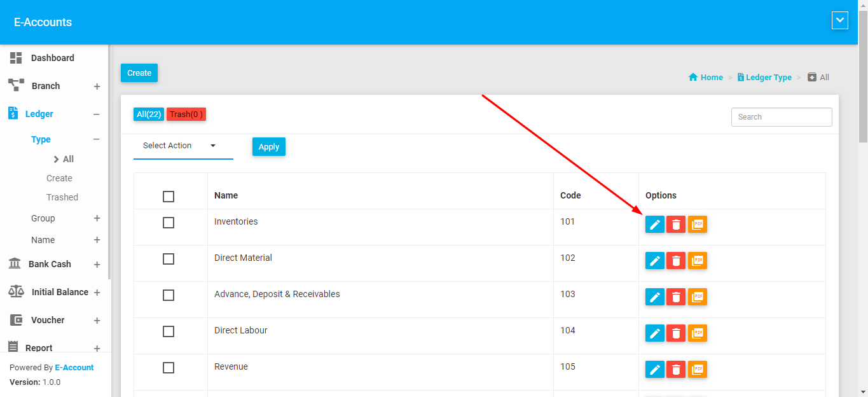The image size is (868, 397).
Task: Tick the Inventories row checkbox
Action: pyautogui.click(x=169, y=223)
